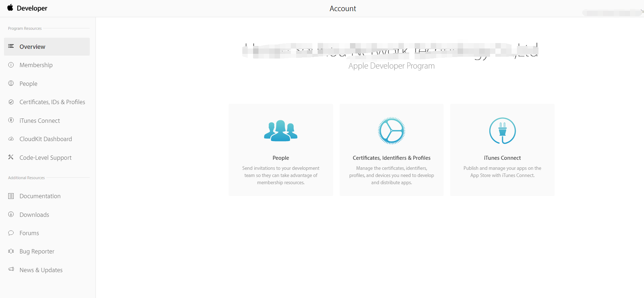The image size is (644, 298).
Task: Click the Code-Level Support tools icon
Action: pyautogui.click(x=11, y=157)
